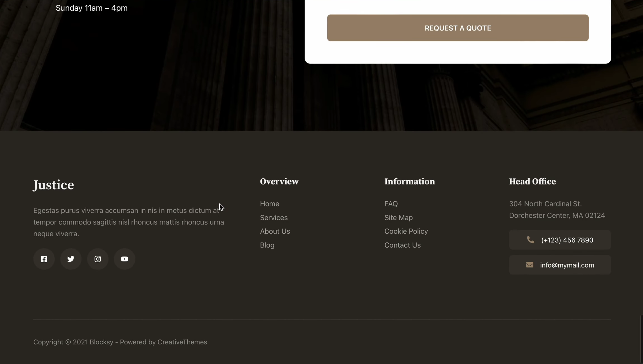Open the YouTube social icon

pos(124,259)
